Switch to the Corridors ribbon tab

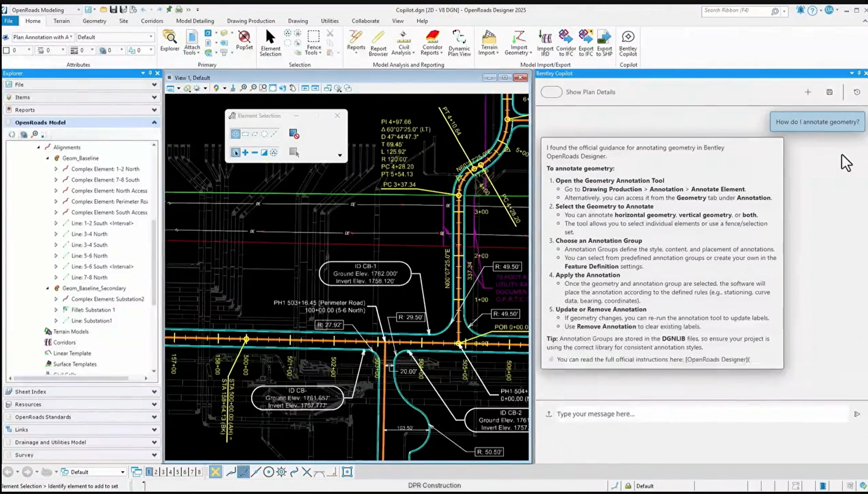coord(152,21)
